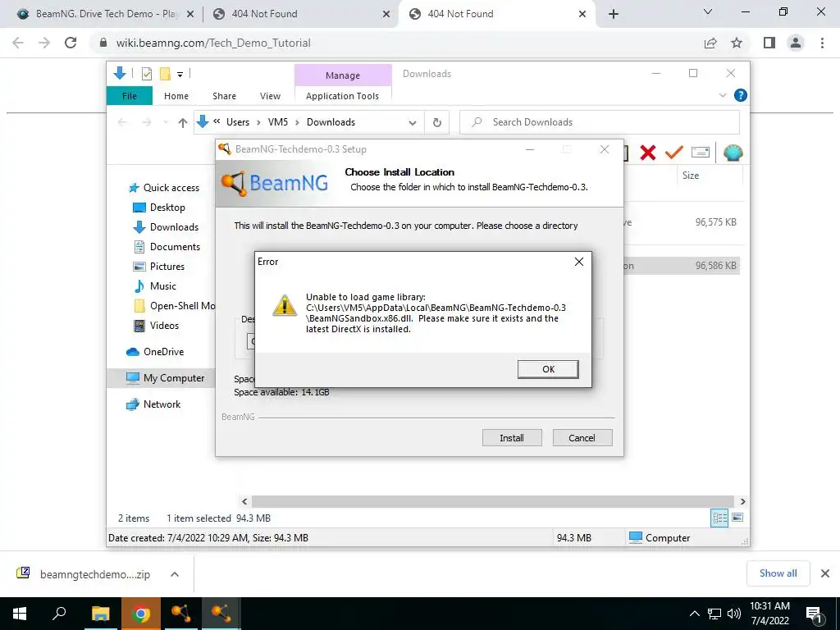This screenshot has height=630, width=840.
Task: Reload the current web page
Action: tap(71, 43)
